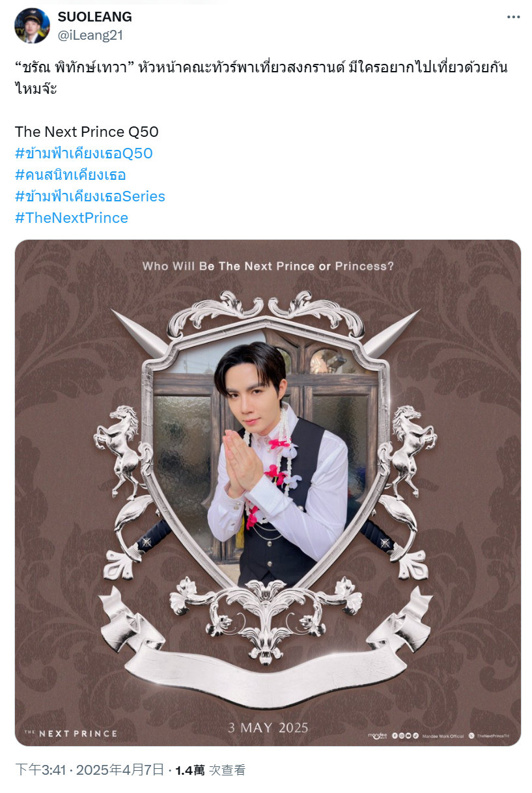The image size is (532, 793).
Task: Open the #คนสนิทเคียงเธอ hashtag
Action: tap(70, 175)
